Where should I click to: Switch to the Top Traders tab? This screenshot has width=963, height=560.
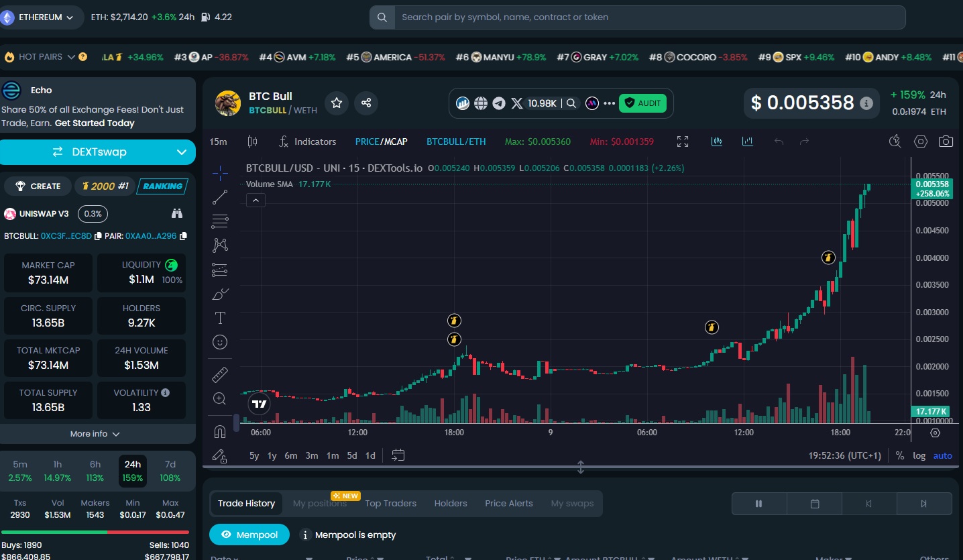click(x=390, y=504)
